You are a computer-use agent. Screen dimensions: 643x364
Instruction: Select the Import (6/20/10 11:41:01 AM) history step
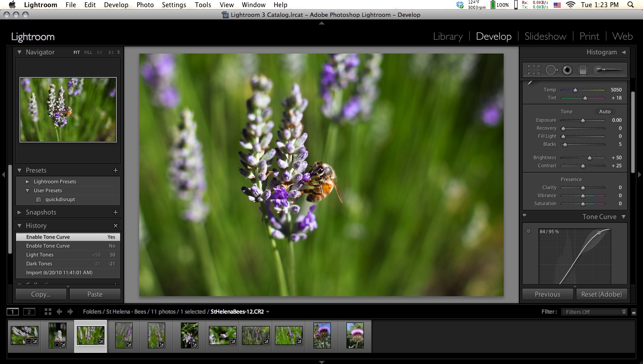[68, 273]
